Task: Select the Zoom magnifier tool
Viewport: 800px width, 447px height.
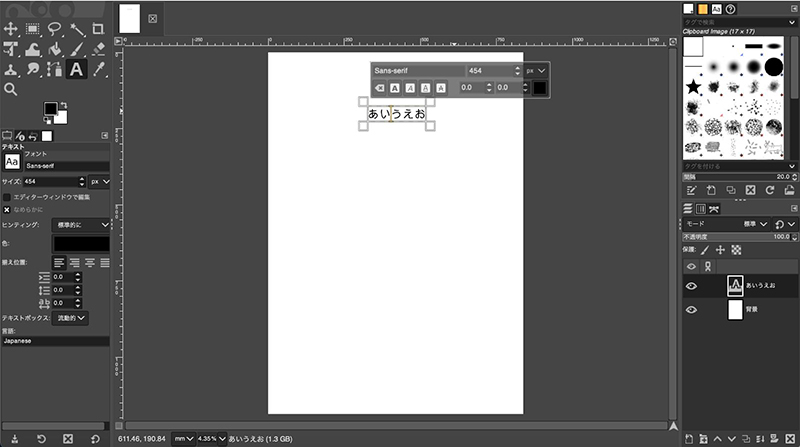Action: tap(11, 89)
